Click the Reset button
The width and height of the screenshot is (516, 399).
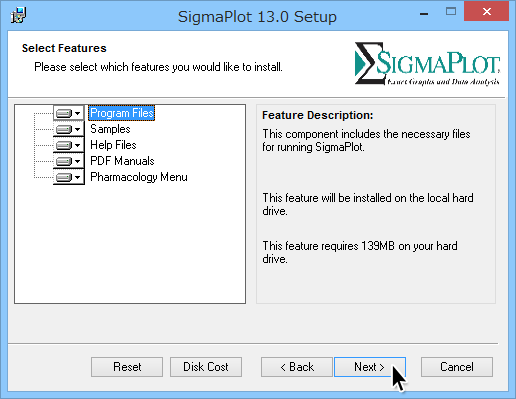(x=127, y=367)
